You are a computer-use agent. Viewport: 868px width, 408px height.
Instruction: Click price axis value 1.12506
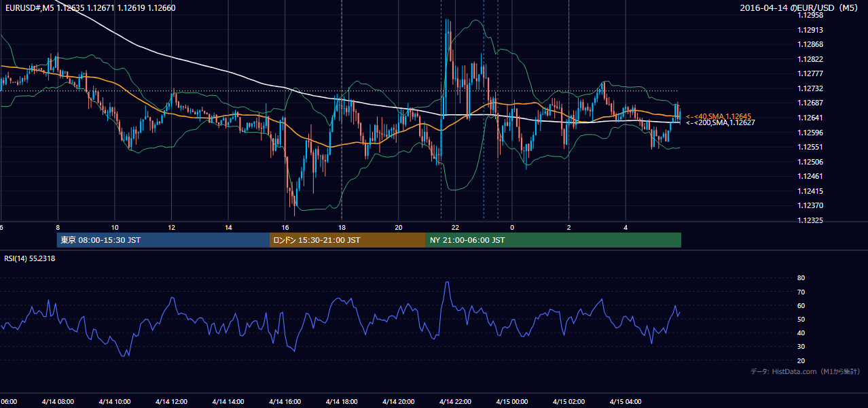pos(810,162)
